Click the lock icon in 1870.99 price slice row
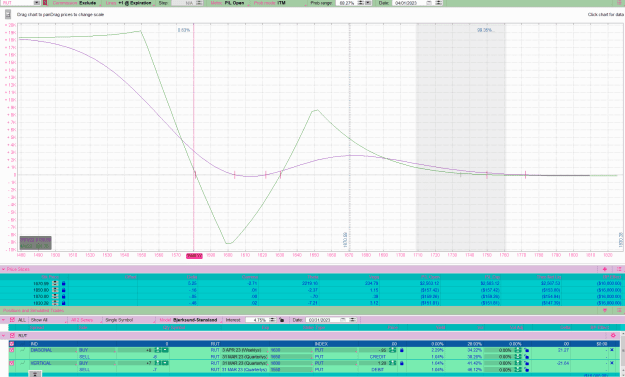 point(63,283)
